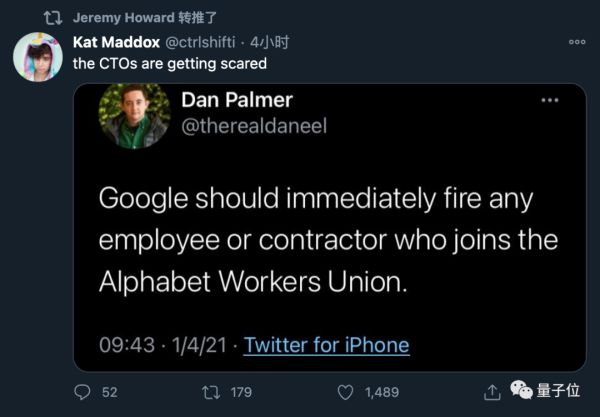Click the reply speech bubble icon
Screen dimensions: 600x417
[83, 391]
